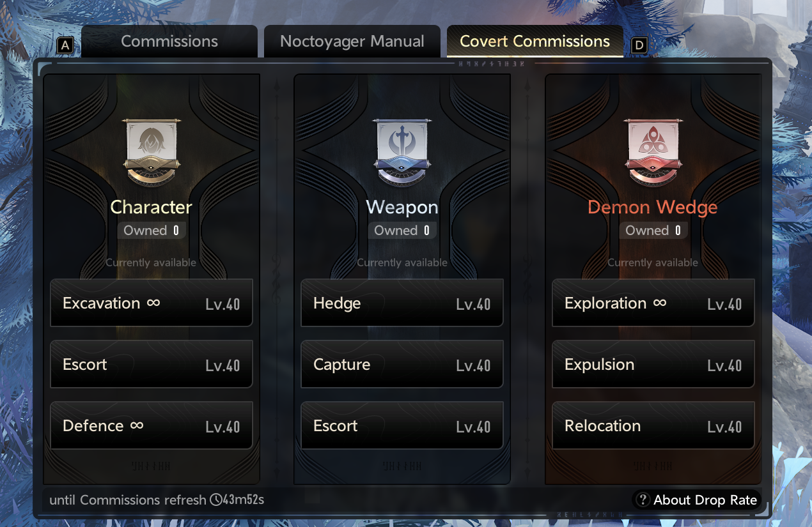Choose the Hedge weapon commission
This screenshot has height=527, width=812.
click(402, 303)
